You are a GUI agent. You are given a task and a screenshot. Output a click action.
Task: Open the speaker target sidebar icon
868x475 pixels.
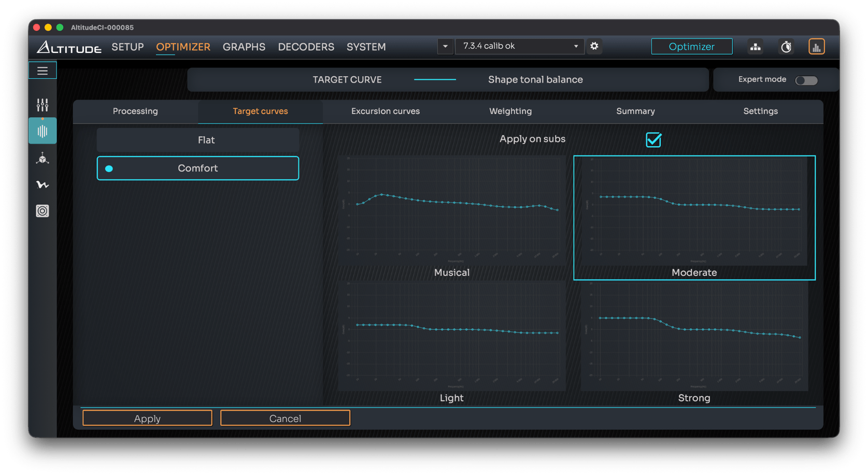point(42,211)
